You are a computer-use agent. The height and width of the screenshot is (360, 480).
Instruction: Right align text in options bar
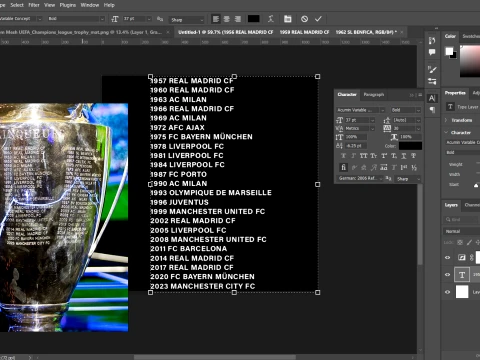(238, 19)
